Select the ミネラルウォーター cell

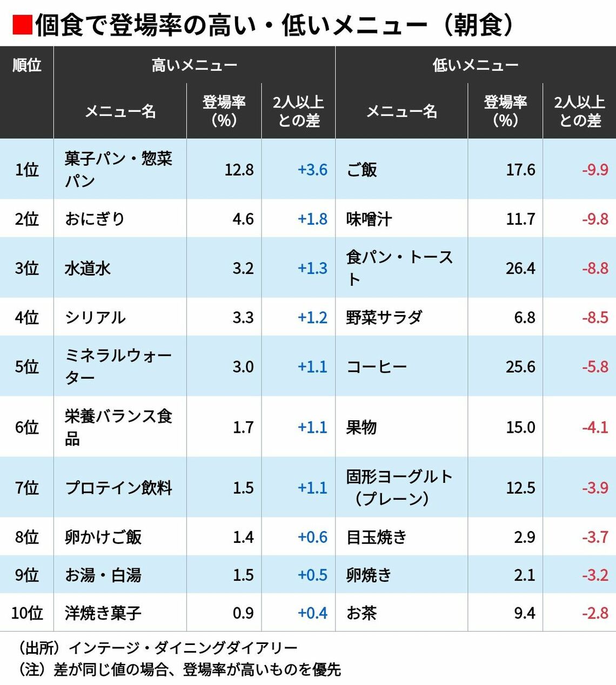coord(118,366)
